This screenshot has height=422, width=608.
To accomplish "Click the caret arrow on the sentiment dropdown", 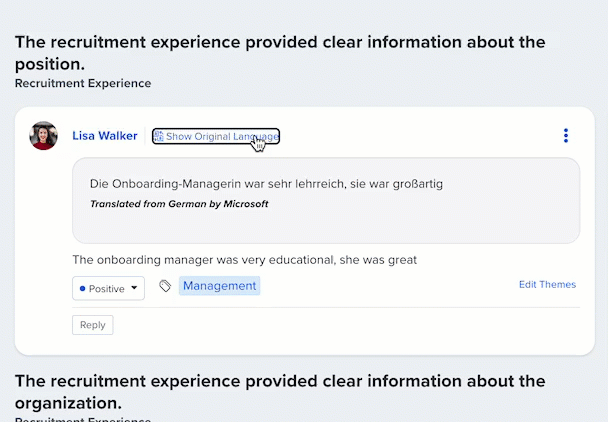I will [135, 288].
